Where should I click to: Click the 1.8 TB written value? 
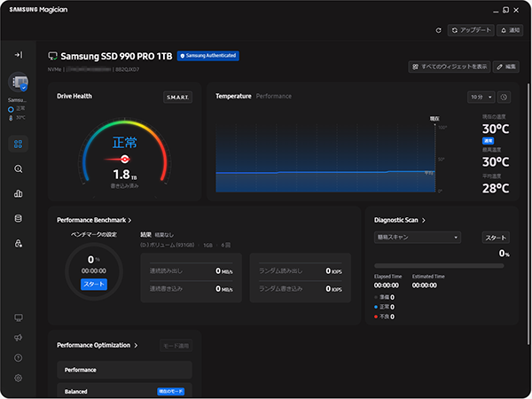pyautogui.click(x=125, y=175)
